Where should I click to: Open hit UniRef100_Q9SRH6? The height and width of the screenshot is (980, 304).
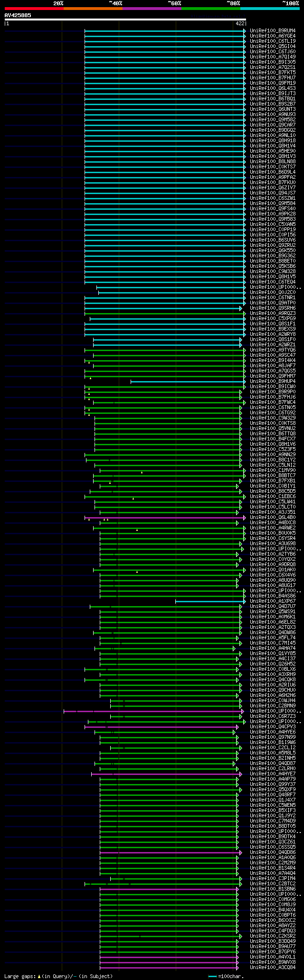point(273,308)
